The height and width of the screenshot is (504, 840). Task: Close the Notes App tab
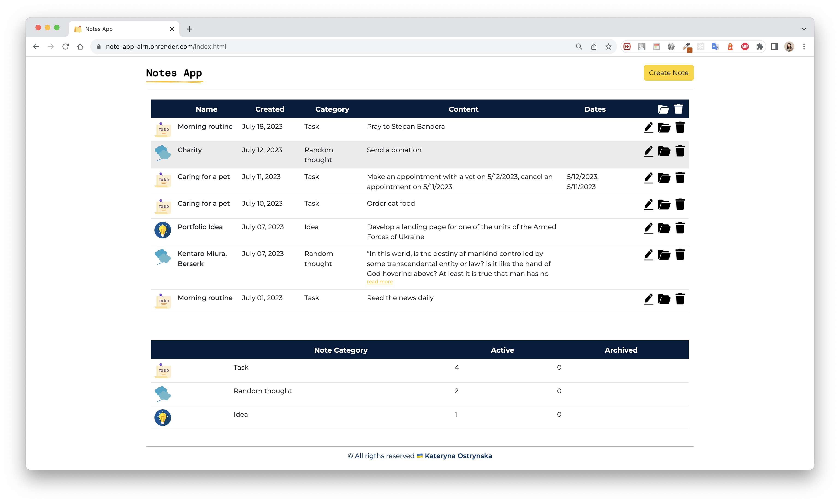(x=172, y=29)
